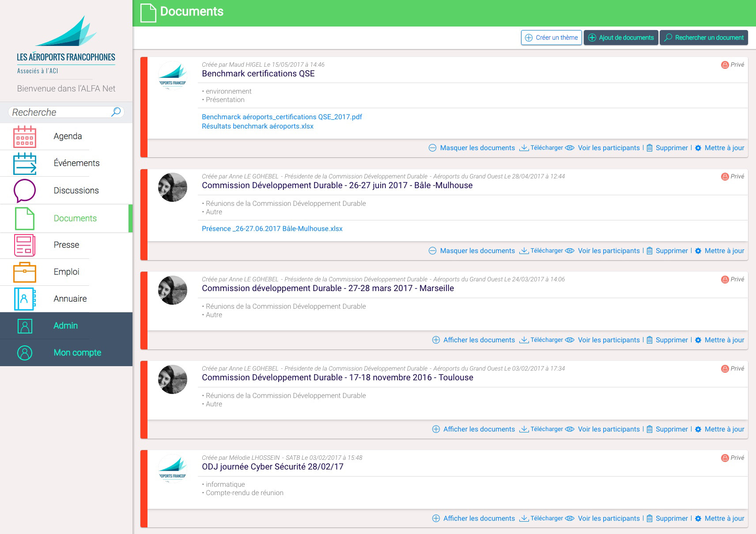This screenshot has width=756, height=534.
Task: Click Supprimer on Bâle-Mulhouse commission entry
Action: (x=672, y=251)
